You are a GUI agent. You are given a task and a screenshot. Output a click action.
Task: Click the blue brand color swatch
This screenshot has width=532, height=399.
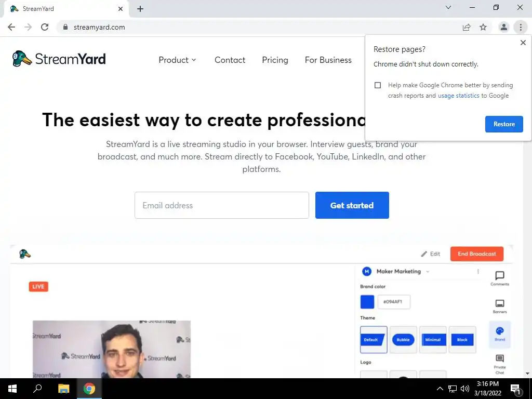[367, 302]
